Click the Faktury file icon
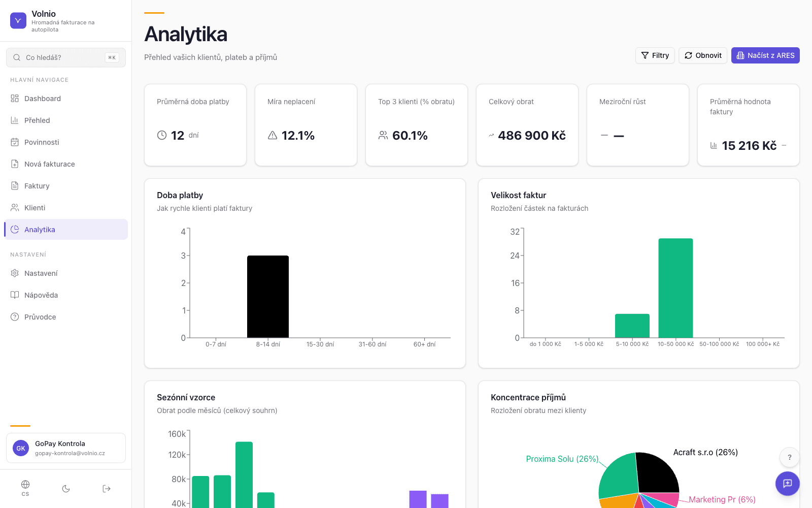Image resolution: width=812 pixels, height=508 pixels. coord(15,186)
